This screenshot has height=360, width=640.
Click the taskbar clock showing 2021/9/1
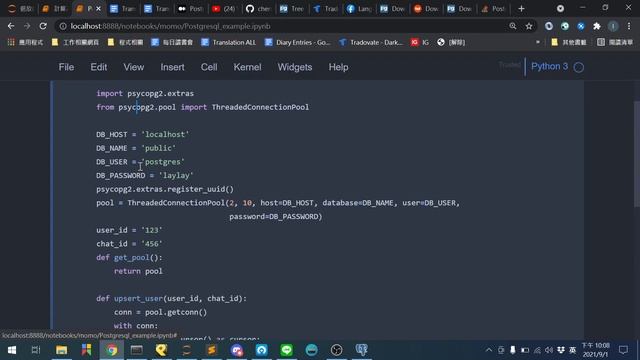(x=596, y=350)
